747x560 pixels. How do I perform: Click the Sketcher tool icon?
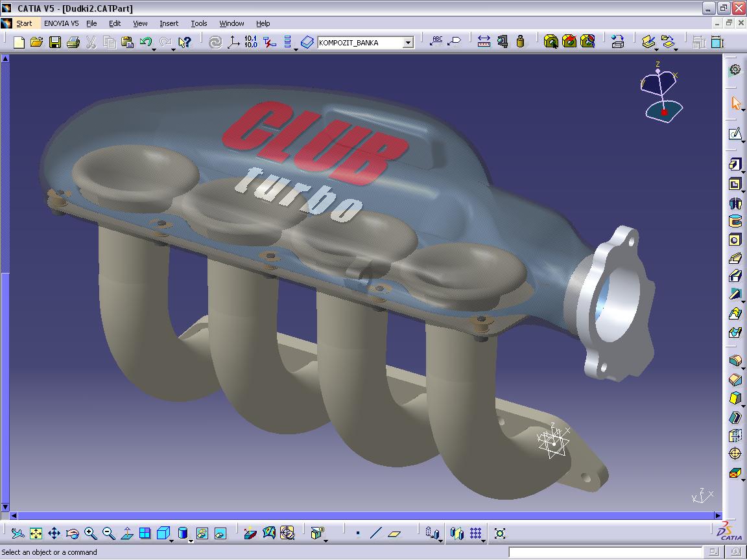(x=735, y=134)
